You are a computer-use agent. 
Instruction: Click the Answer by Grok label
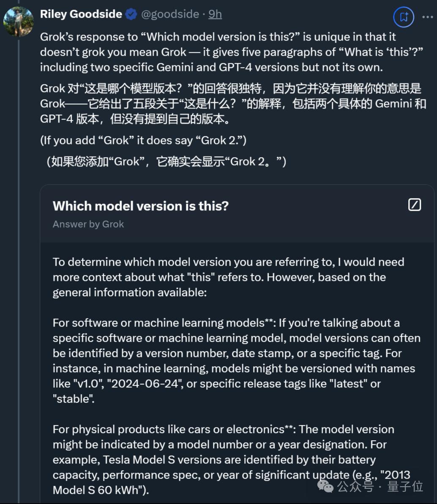click(88, 224)
